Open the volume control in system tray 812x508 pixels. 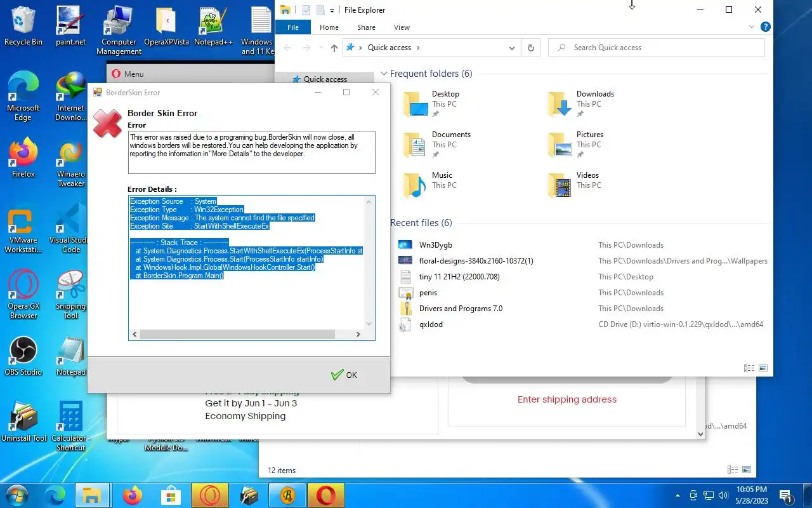coord(724,495)
